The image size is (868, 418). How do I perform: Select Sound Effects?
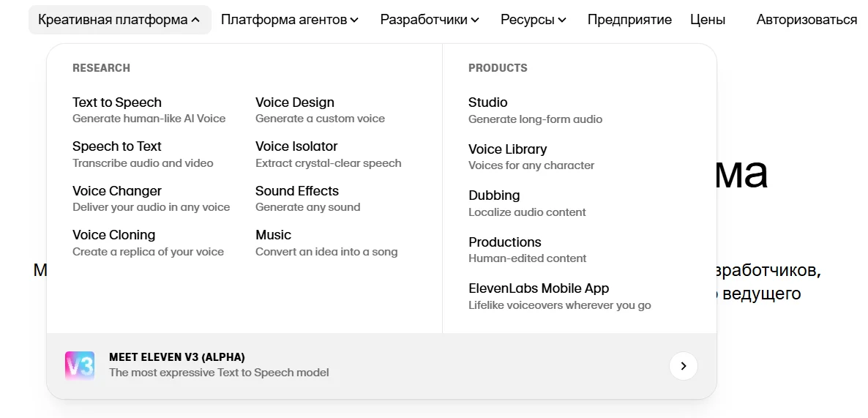click(x=296, y=191)
